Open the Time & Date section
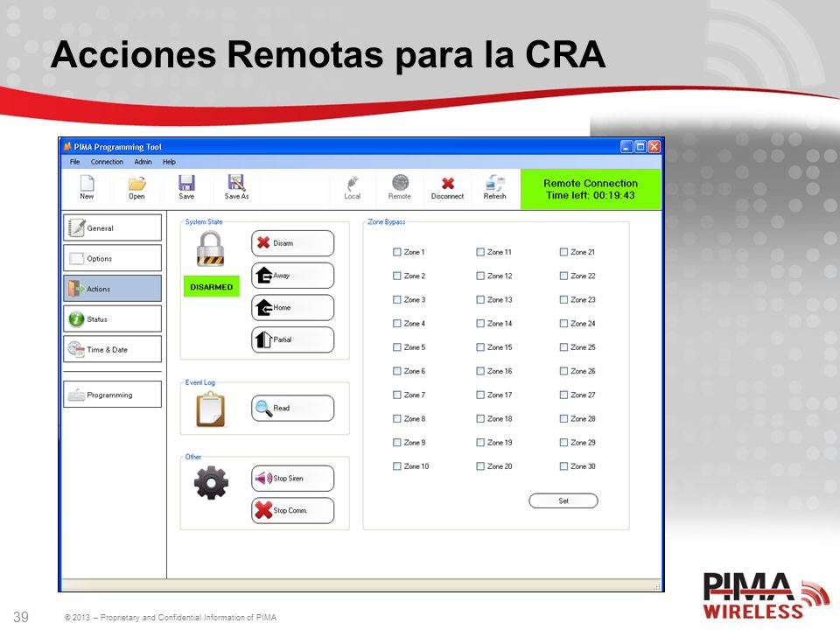The height and width of the screenshot is (630, 840). (x=113, y=349)
